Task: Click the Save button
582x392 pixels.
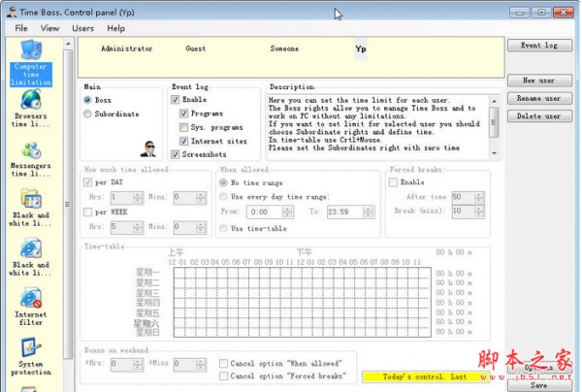Action: (x=539, y=385)
